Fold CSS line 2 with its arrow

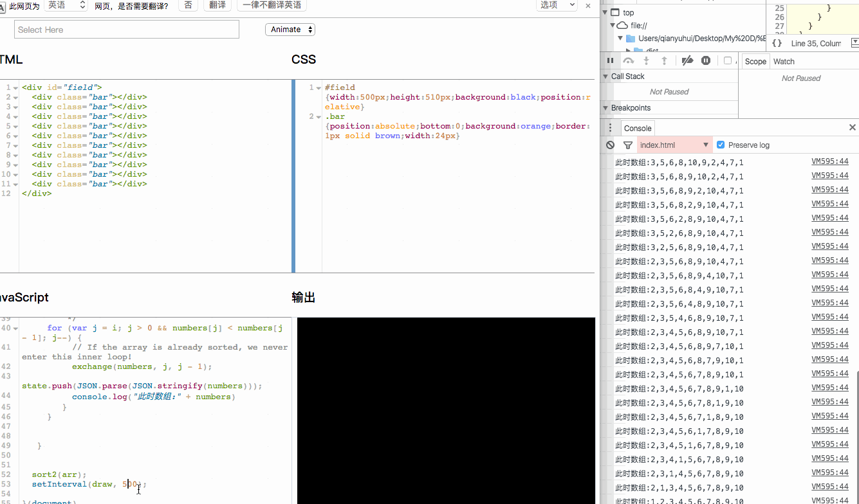pyautogui.click(x=319, y=117)
